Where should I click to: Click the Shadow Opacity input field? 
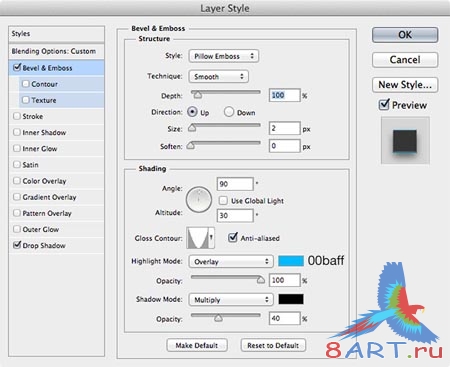[x=284, y=318]
